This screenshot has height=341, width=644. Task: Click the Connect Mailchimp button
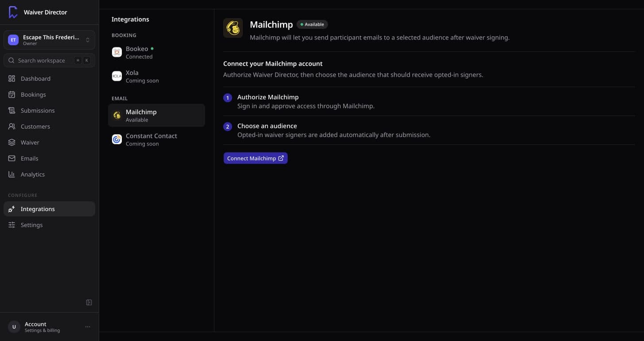pos(256,158)
